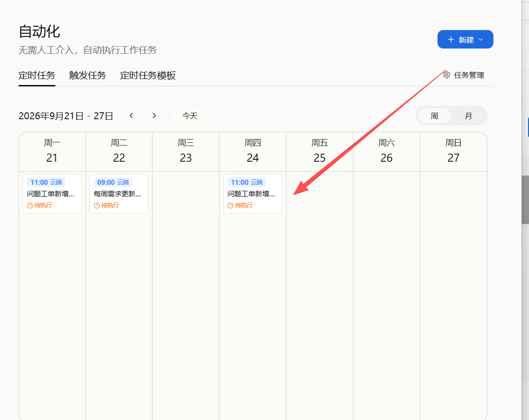Open the 定时任务模板 tab

point(148,75)
